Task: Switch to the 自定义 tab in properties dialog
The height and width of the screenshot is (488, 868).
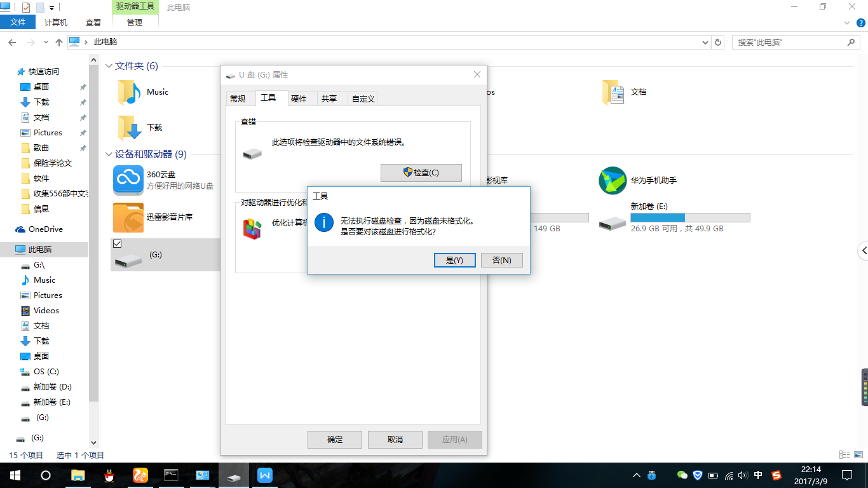Action: click(363, 98)
